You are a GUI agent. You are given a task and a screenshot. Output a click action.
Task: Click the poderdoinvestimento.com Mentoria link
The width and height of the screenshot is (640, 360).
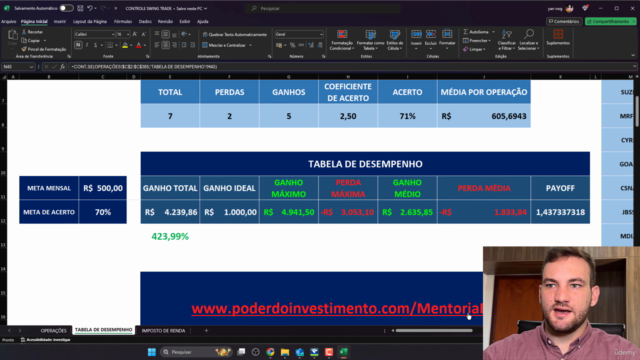click(x=337, y=308)
